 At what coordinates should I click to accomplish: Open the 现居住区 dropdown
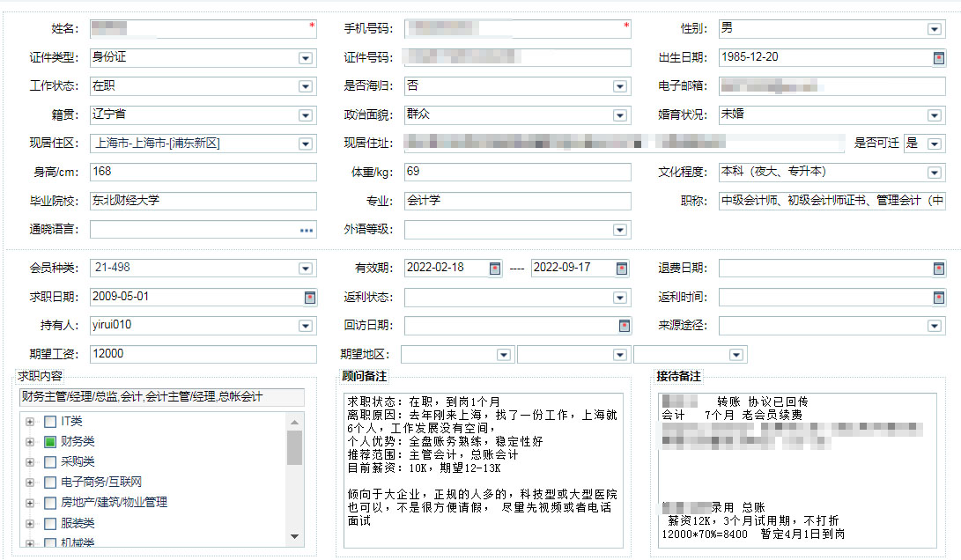click(306, 144)
